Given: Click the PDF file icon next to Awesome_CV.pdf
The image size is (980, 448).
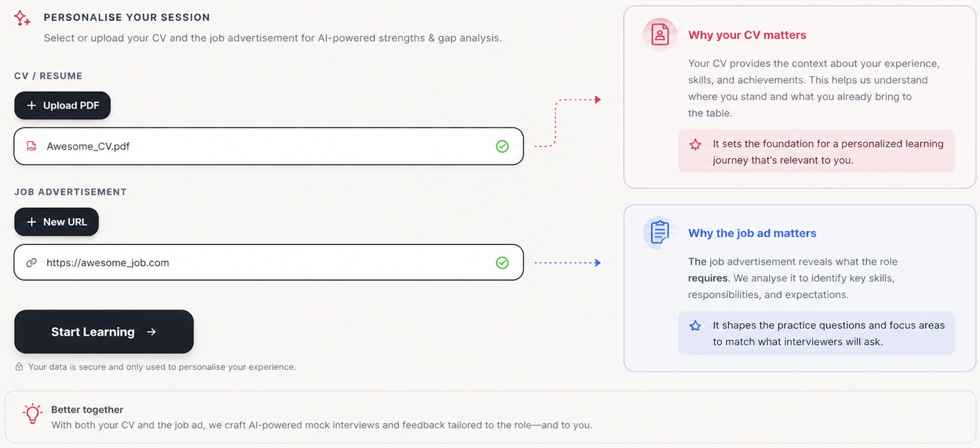Looking at the screenshot, I should point(31,146).
